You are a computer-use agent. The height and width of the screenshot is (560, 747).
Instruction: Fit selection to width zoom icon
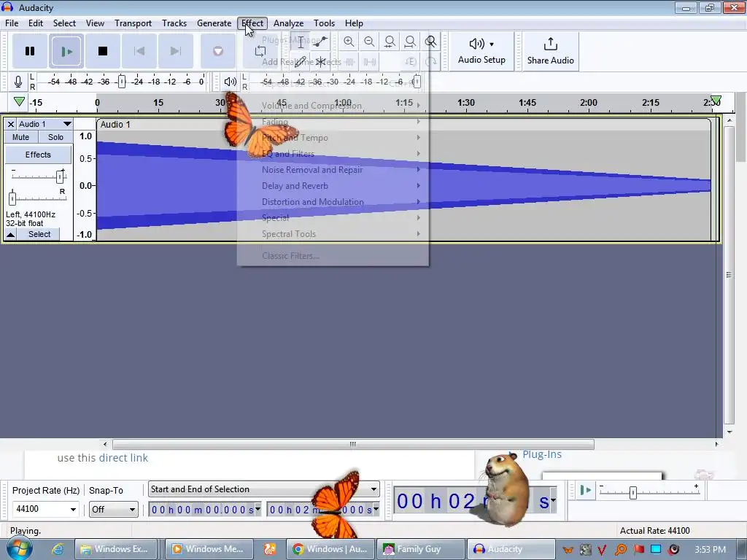coord(390,42)
